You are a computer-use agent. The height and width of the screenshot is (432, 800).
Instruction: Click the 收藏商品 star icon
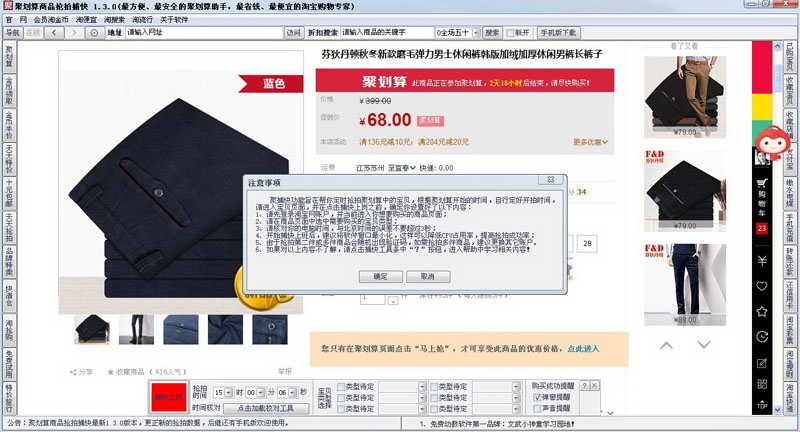[110, 372]
